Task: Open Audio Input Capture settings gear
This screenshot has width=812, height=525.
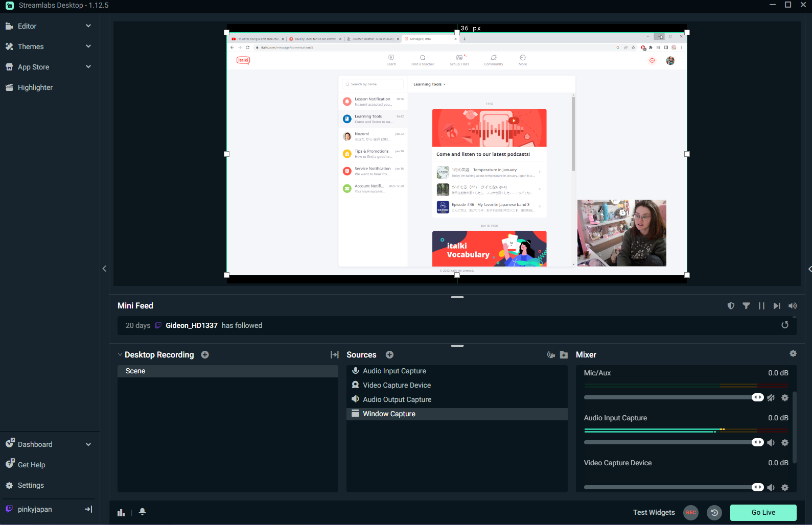Action: click(x=785, y=443)
